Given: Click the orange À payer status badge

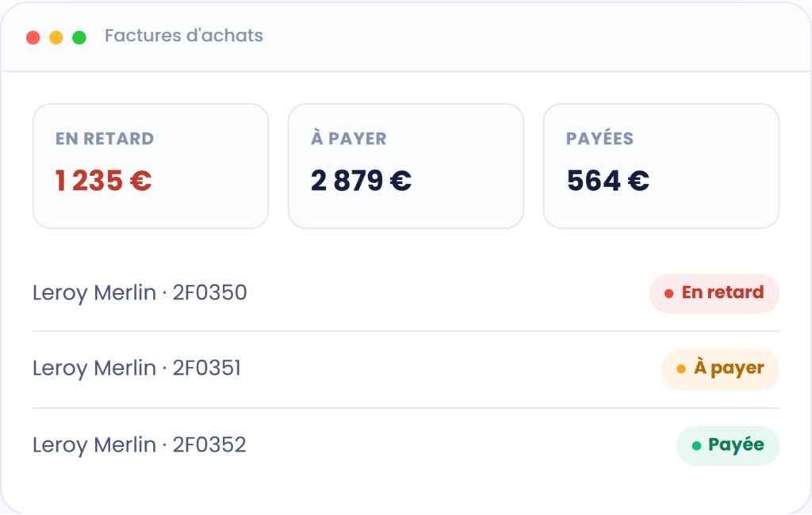Looking at the screenshot, I should [720, 369].
